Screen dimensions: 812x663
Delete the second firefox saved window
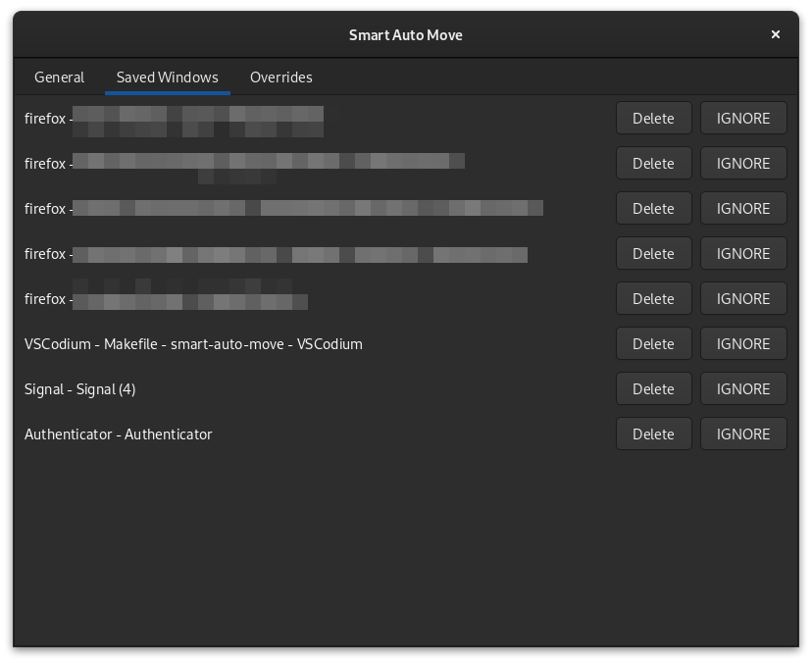tap(653, 163)
